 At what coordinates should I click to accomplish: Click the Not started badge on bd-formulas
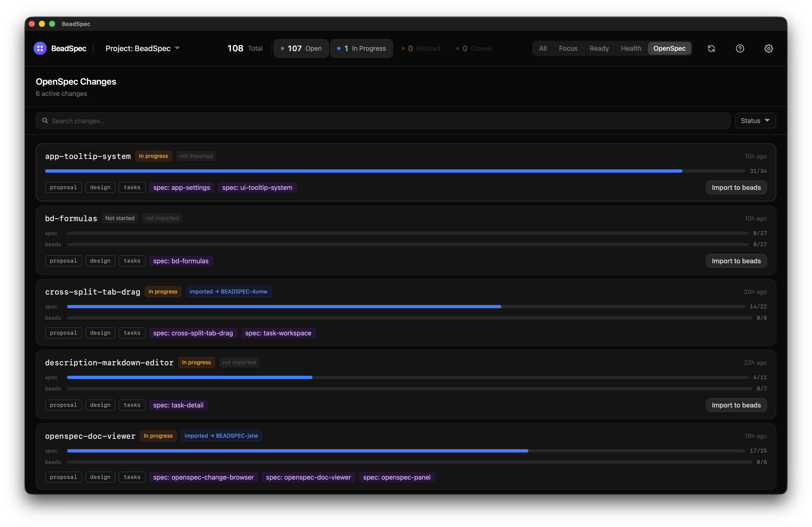click(120, 218)
